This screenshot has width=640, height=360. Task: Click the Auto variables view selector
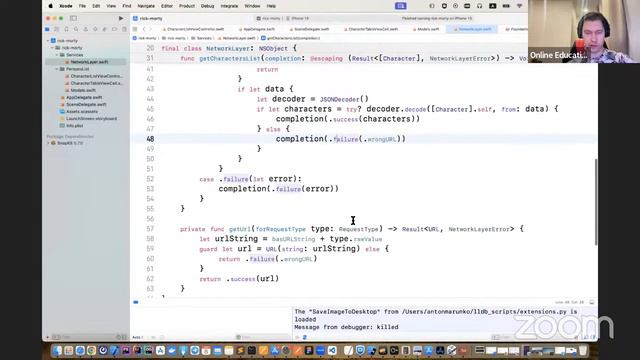pyautogui.click(x=138, y=338)
